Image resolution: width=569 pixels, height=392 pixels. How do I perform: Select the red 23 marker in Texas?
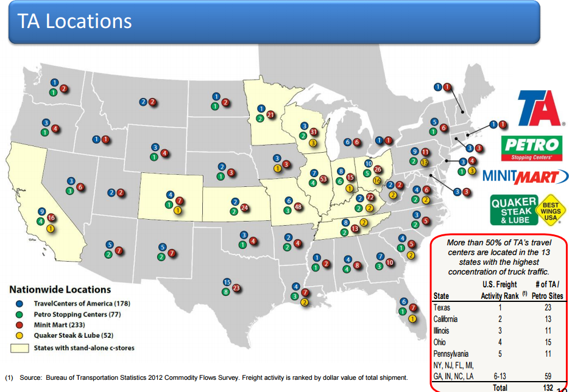[236, 289]
